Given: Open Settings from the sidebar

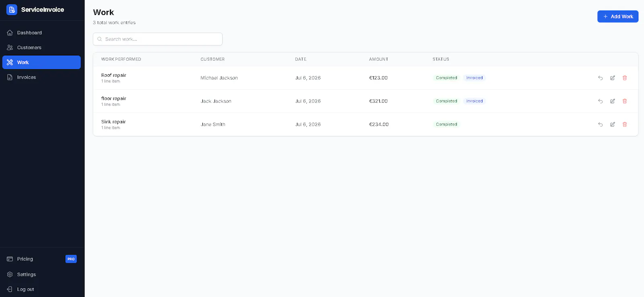Looking at the screenshot, I should tap(41, 274).
